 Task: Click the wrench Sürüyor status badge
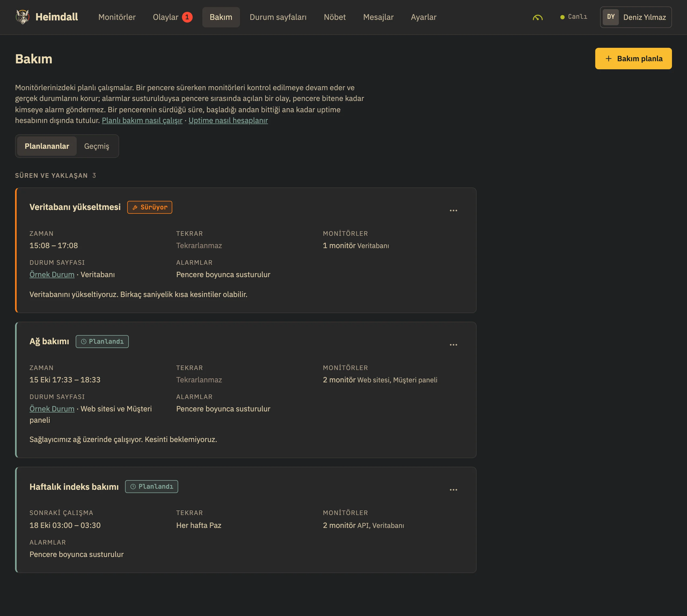click(149, 207)
